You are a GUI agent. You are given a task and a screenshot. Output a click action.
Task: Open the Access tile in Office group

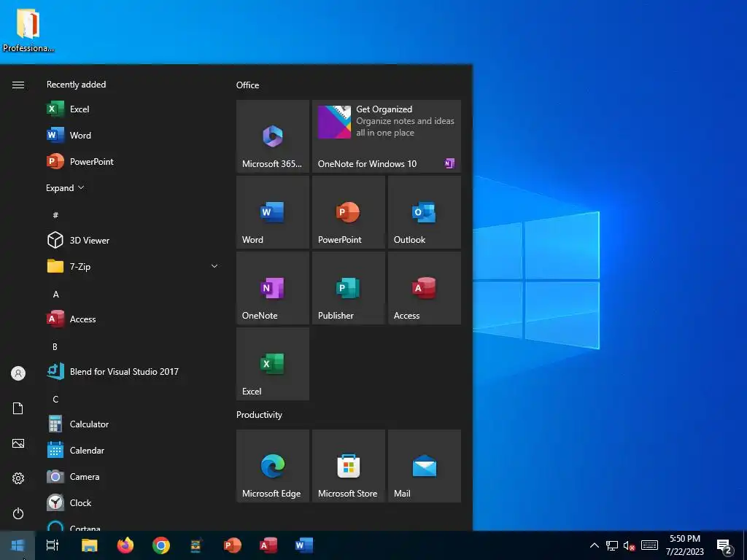click(425, 287)
